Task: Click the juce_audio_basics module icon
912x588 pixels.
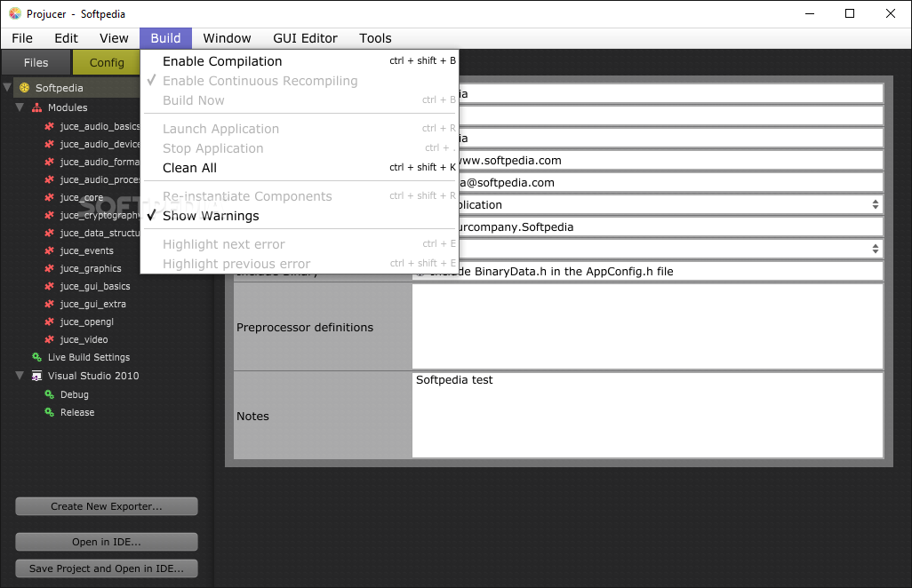Action: [x=50, y=126]
